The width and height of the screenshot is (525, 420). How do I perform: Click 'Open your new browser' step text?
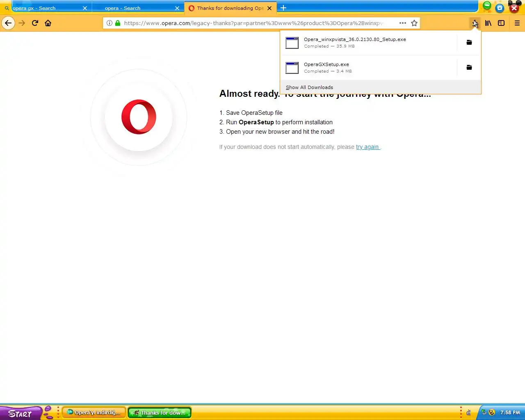[280, 132]
